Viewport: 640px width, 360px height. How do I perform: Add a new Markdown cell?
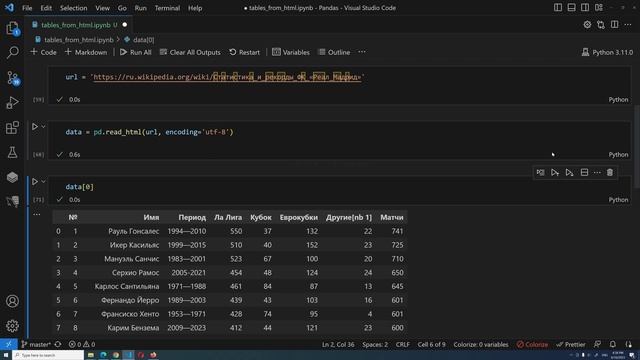click(86, 52)
